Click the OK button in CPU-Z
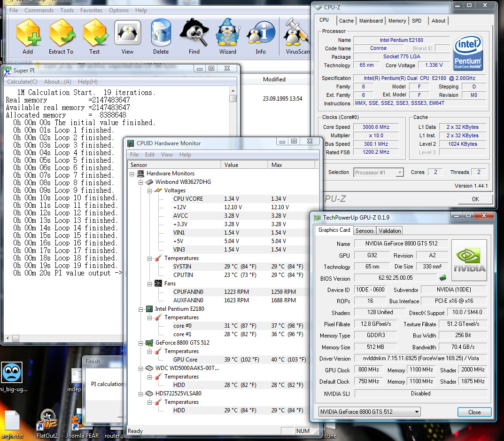Screen dimensions: 504x441 [475, 199]
